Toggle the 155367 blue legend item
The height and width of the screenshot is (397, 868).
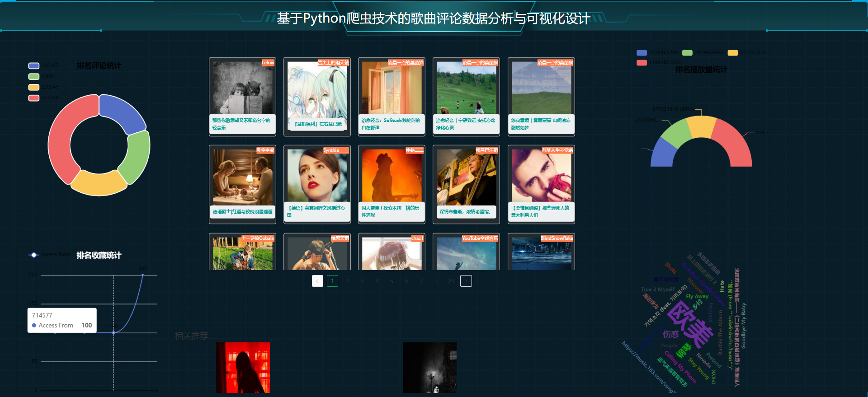coord(34,66)
